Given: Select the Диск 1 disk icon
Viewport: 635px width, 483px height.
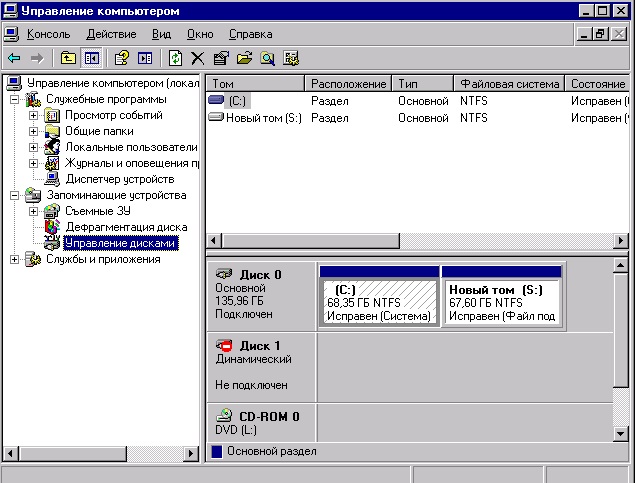Looking at the screenshot, I should (225, 345).
